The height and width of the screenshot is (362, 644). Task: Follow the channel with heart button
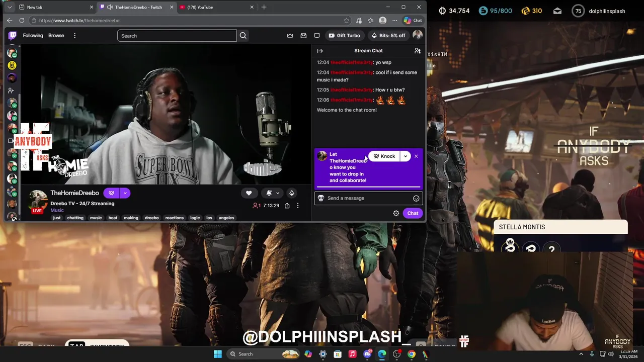coord(249,193)
